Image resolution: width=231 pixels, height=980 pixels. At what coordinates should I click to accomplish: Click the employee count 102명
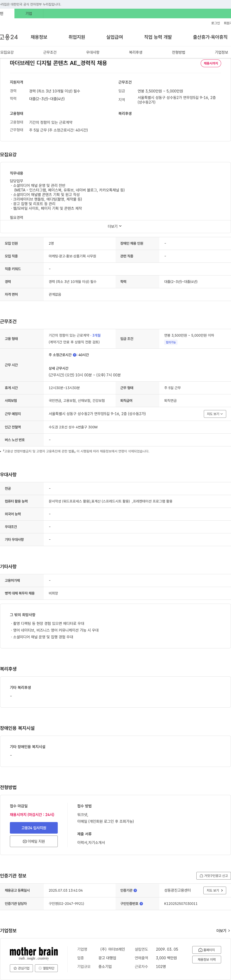point(161,967)
